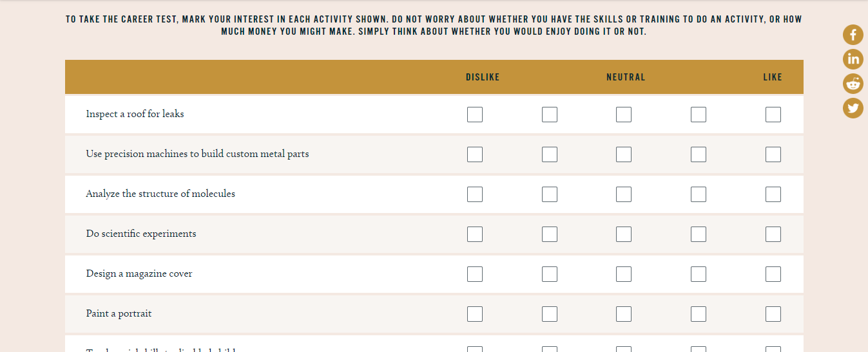Check second box for Do scientific experiments
The height and width of the screenshot is (352, 868).
550,234
